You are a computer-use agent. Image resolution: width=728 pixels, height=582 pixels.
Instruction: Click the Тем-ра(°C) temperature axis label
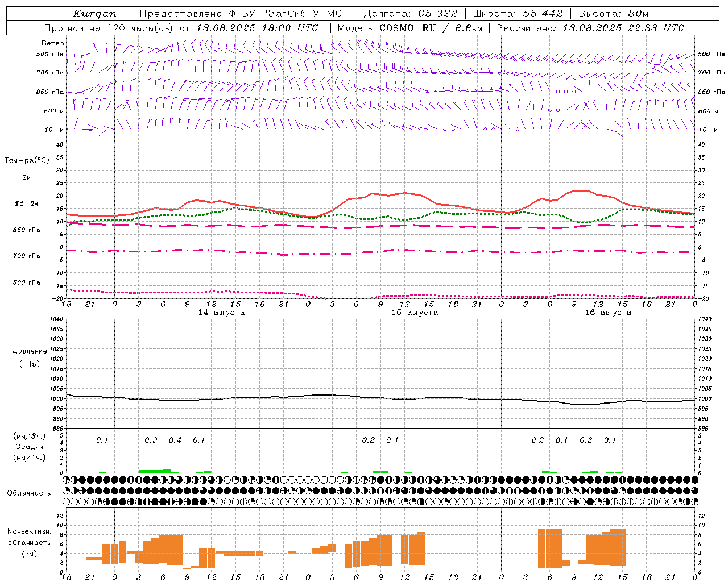tap(27, 161)
